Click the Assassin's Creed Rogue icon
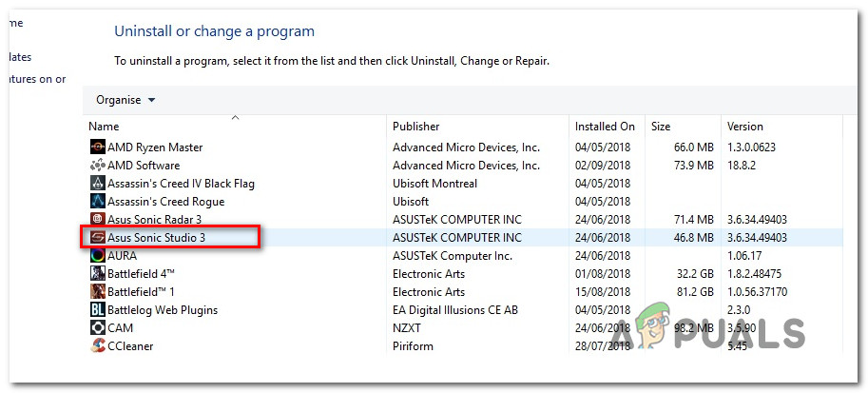The width and height of the screenshot is (868, 393). click(x=97, y=202)
